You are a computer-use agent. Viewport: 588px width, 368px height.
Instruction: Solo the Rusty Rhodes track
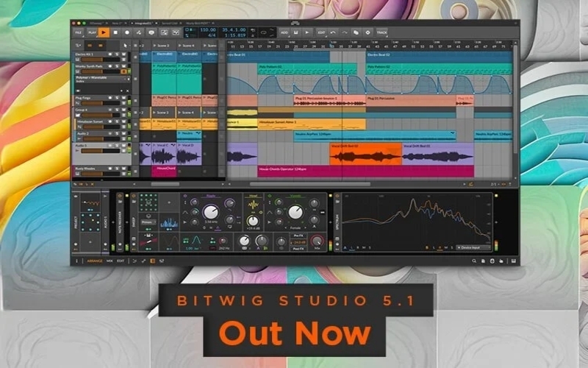[117, 169]
